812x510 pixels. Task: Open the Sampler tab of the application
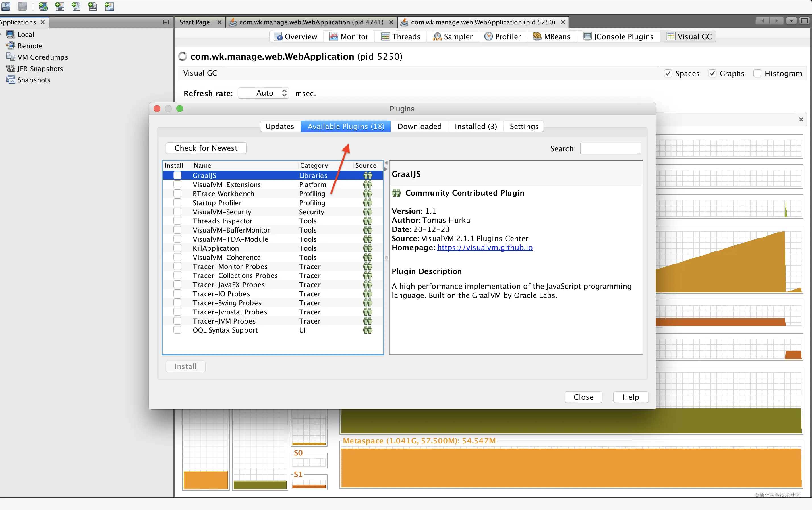pos(453,36)
